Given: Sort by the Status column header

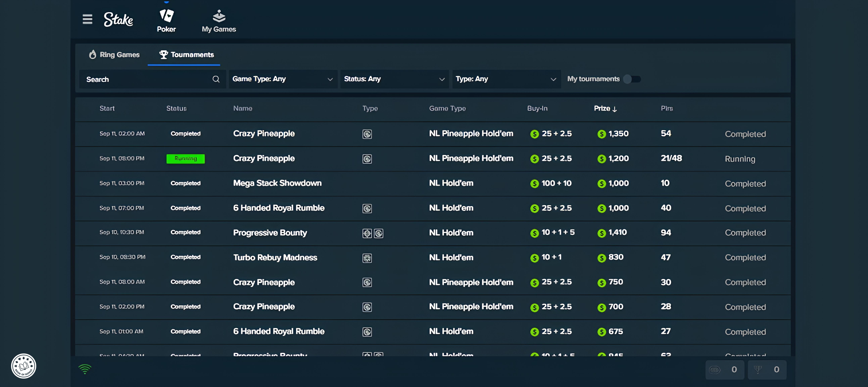Looking at the screenshot, I should [x=177, y=108].
